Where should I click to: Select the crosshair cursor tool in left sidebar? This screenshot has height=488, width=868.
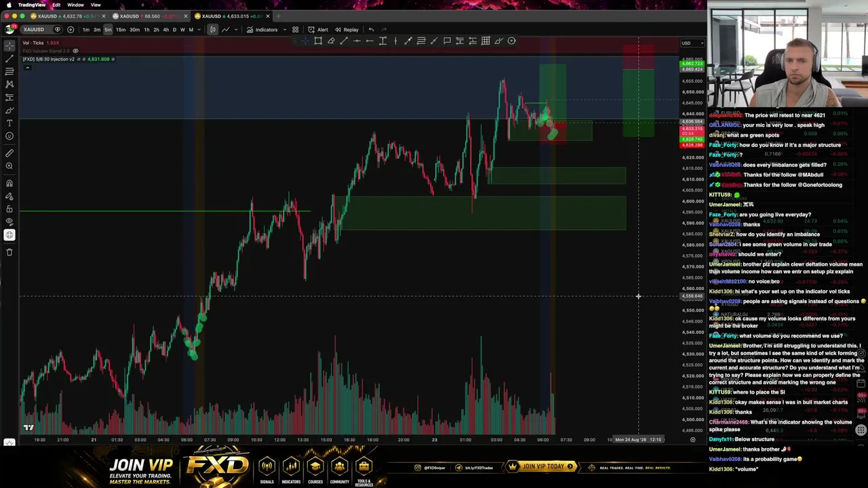tap(9, 45)
